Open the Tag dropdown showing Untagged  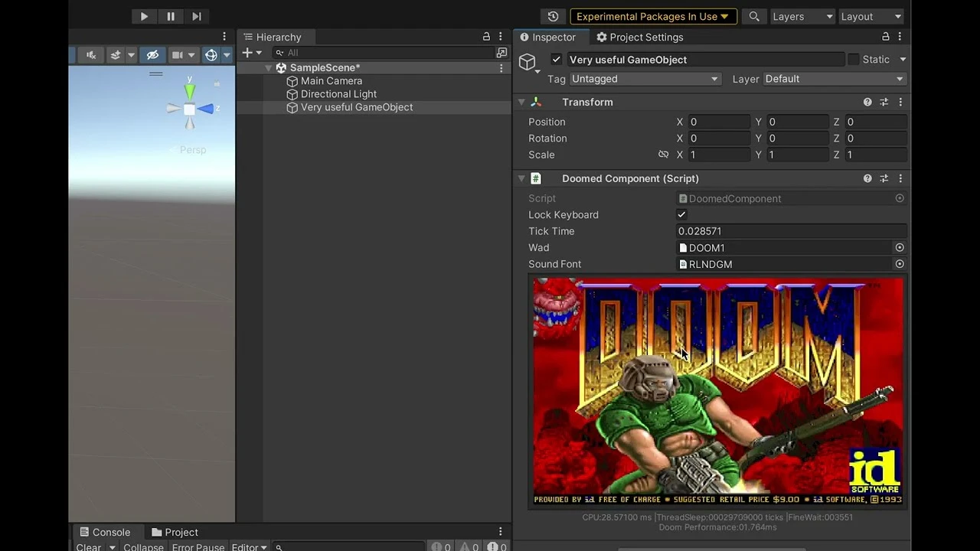[x=644, y=79]
